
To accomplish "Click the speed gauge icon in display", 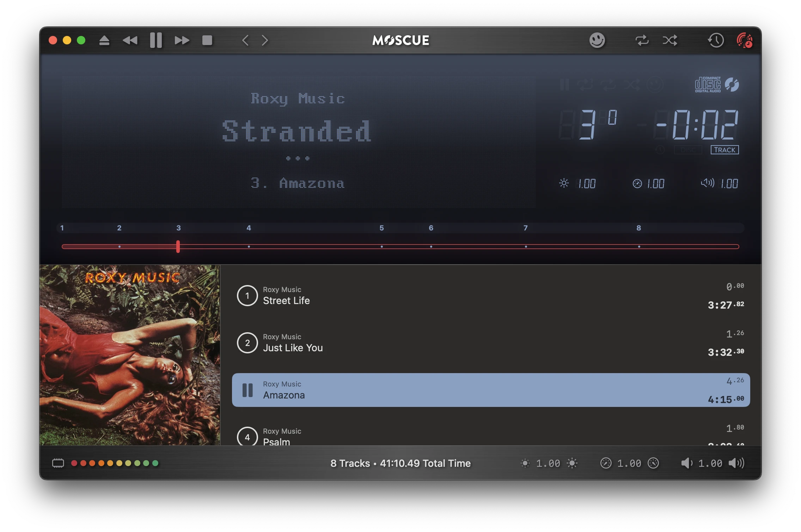I will (637, 184).
